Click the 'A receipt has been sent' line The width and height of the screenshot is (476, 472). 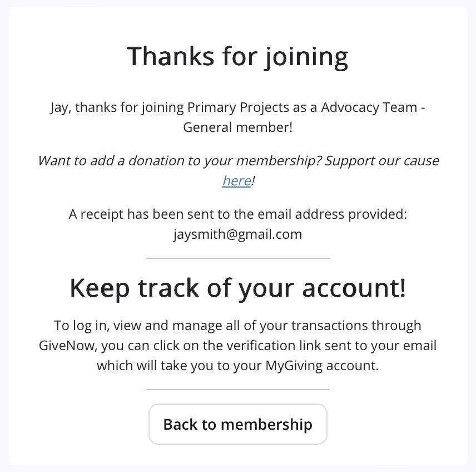[237, 214]
